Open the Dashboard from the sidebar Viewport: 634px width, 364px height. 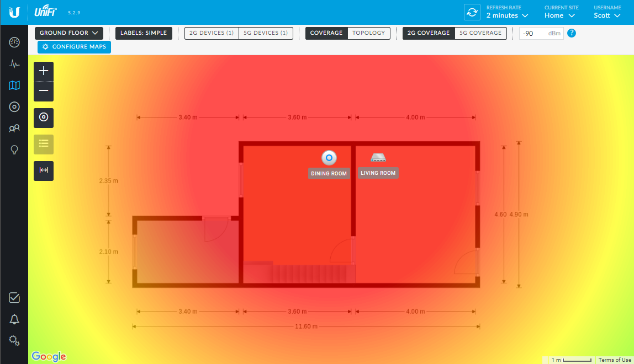(14, 42)
